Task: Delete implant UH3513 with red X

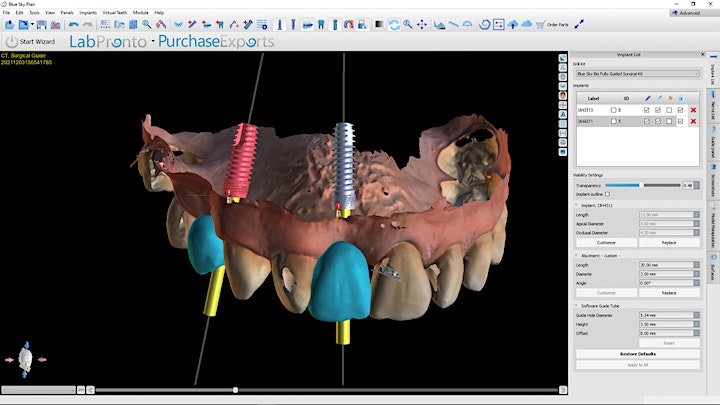Action: [x=693, y=110]
